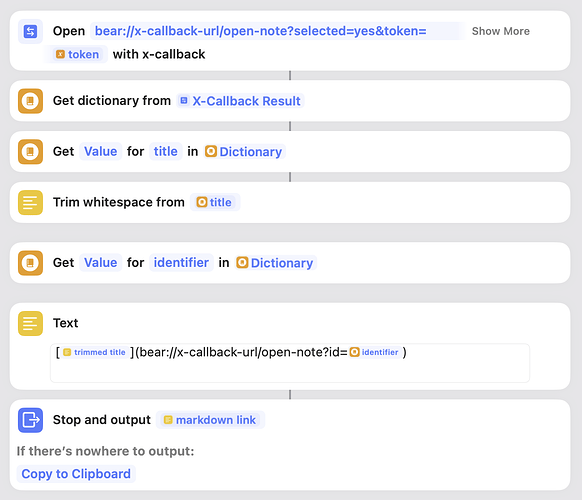Click the Stop and output action icon
Viewport: 582px width, 500px height.
point(30,420)
